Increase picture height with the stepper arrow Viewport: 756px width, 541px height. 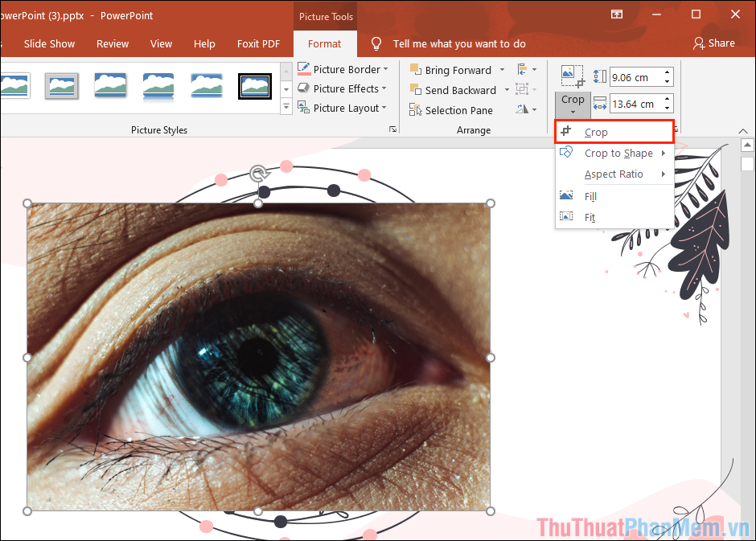[x=667, y=72]
